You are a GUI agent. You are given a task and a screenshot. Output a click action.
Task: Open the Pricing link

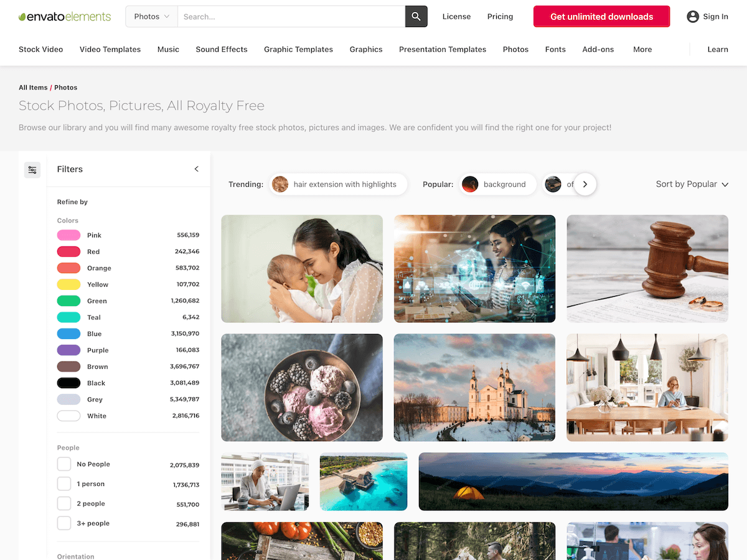(x=500, y=17)
